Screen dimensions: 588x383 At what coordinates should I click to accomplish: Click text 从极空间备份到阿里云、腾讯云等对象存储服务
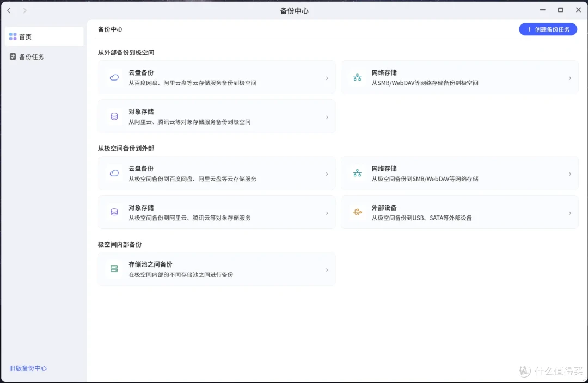189,218
